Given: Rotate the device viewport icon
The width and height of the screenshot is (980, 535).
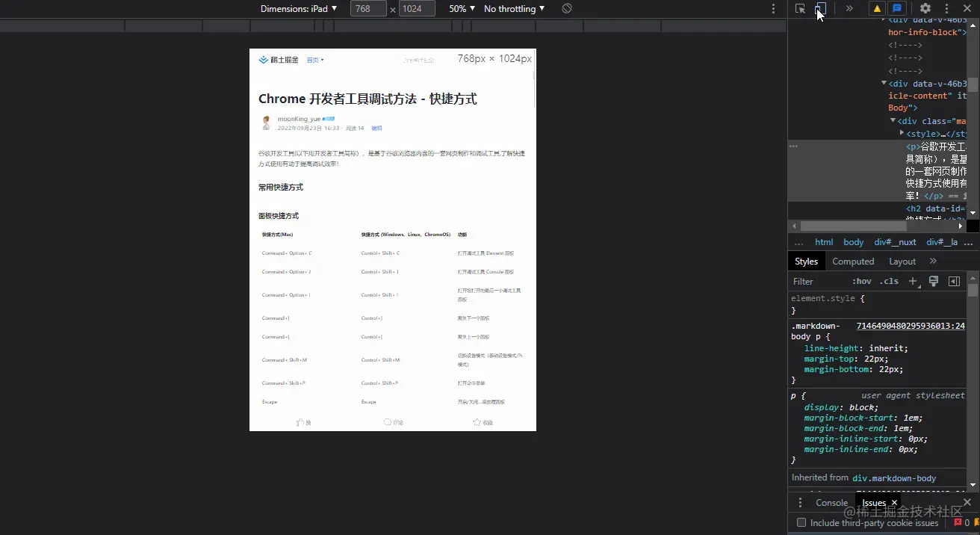Looking at the screenshot, I should pos(567,8).
